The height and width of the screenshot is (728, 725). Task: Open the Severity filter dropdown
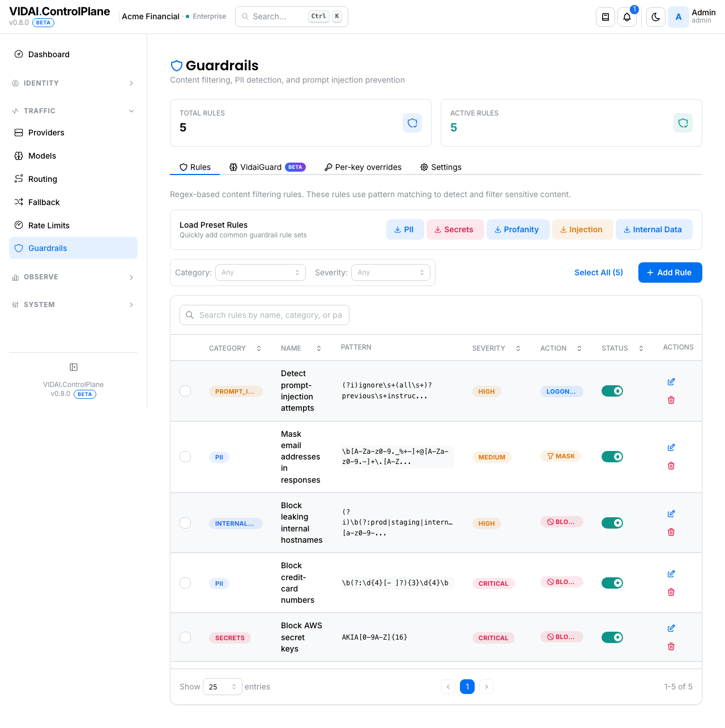[x=391, y=273]
